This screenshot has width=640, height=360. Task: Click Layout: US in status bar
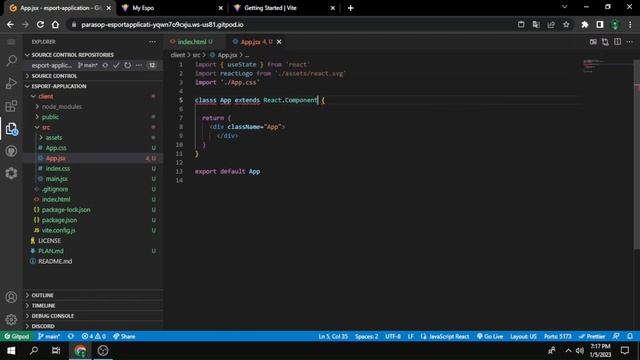tap(523, 336)
